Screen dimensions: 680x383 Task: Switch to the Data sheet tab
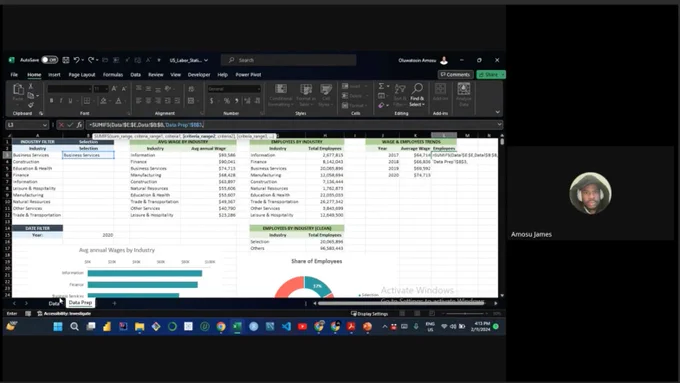pos(54,303)
